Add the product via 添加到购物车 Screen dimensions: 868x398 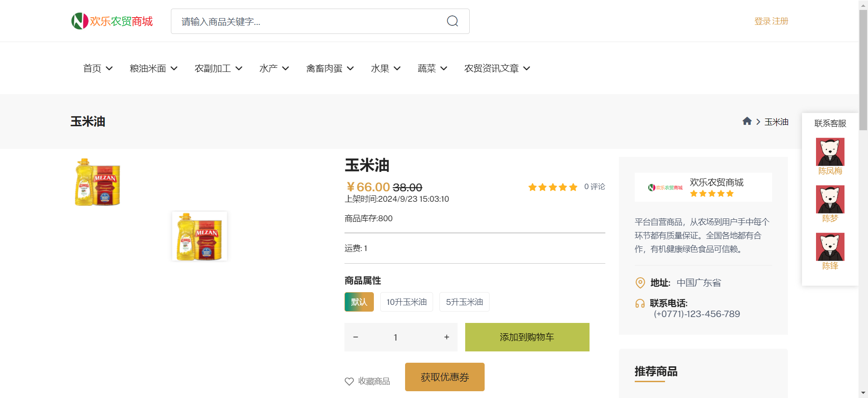[x=527, y=337]
